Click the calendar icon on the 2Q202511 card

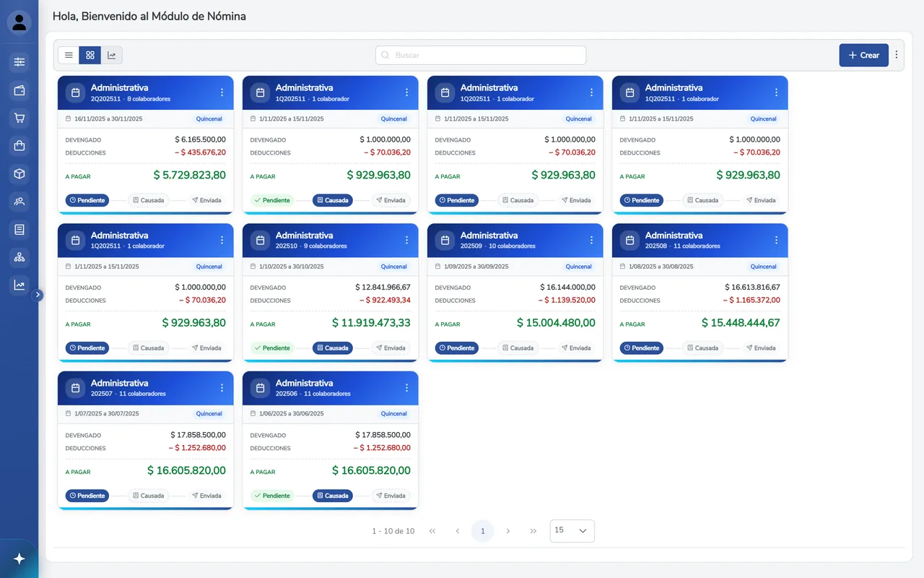pos(75,92)
